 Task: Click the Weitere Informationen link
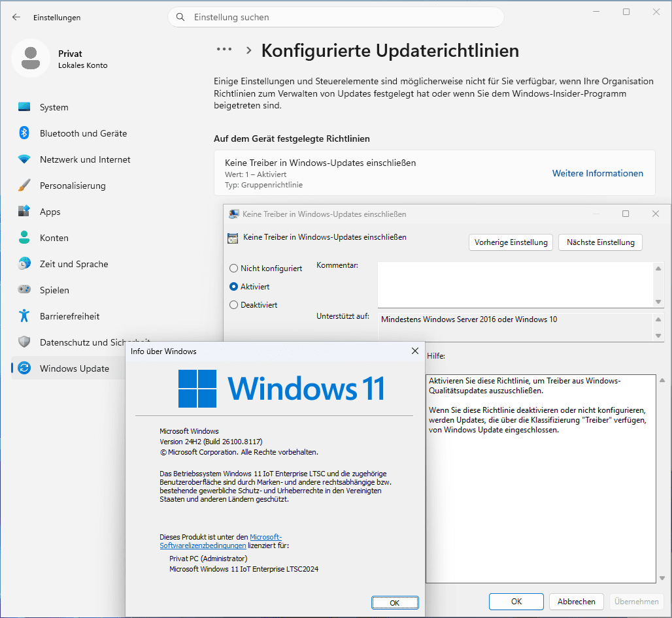(597, 173)
